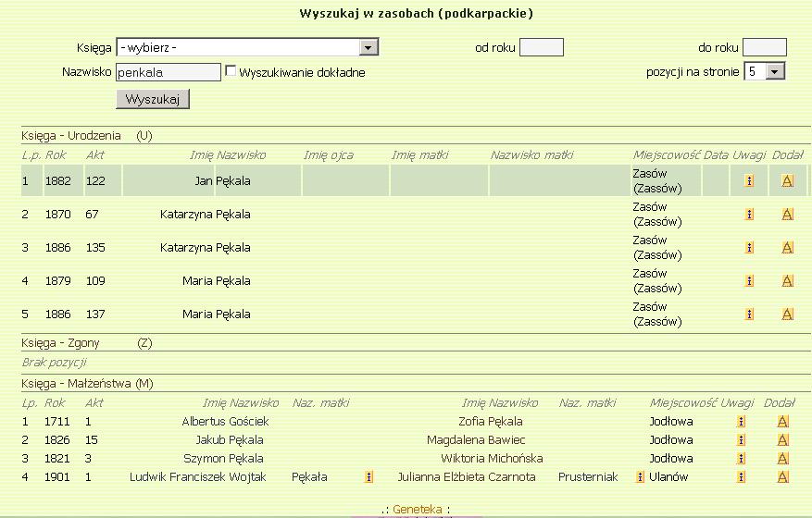Enable Wyszukiwanie dokładne checkbox
812x518 pixels.
231,71
